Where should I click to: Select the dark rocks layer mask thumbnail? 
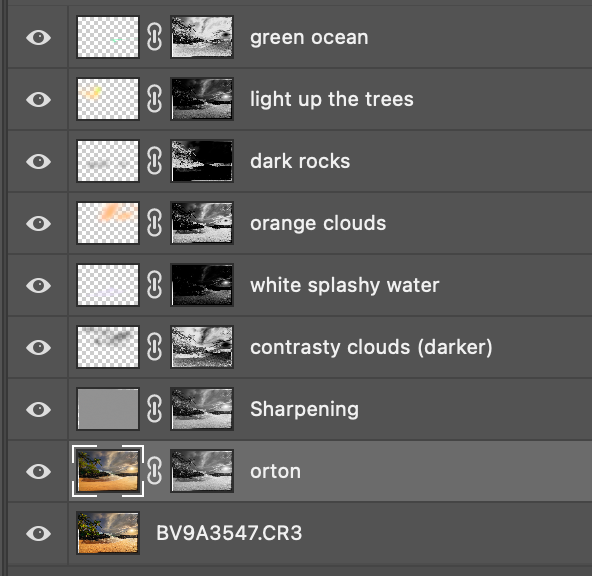point(202,161)
